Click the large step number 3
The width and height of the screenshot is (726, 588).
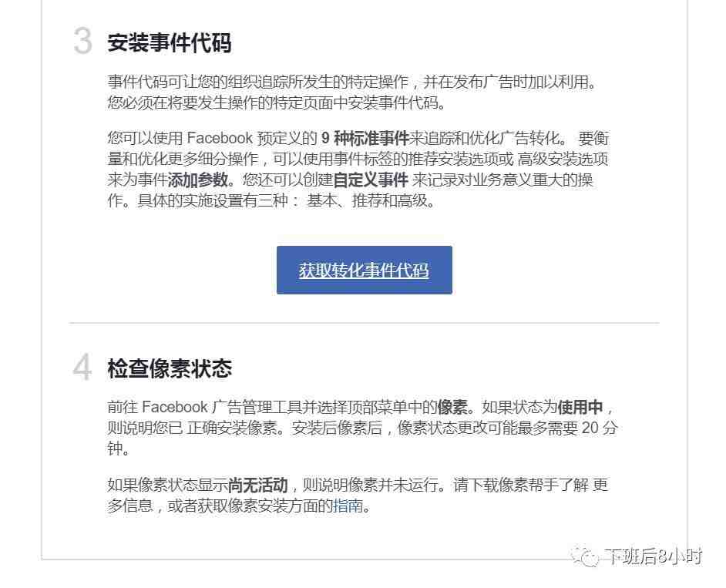tap(83, 41)
